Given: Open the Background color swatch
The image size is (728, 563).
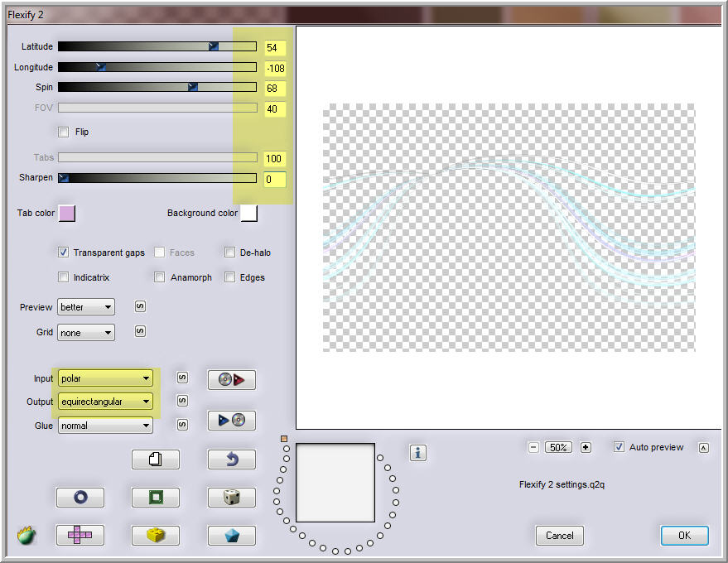Looking at the screenshot, I should coord(248,214).
